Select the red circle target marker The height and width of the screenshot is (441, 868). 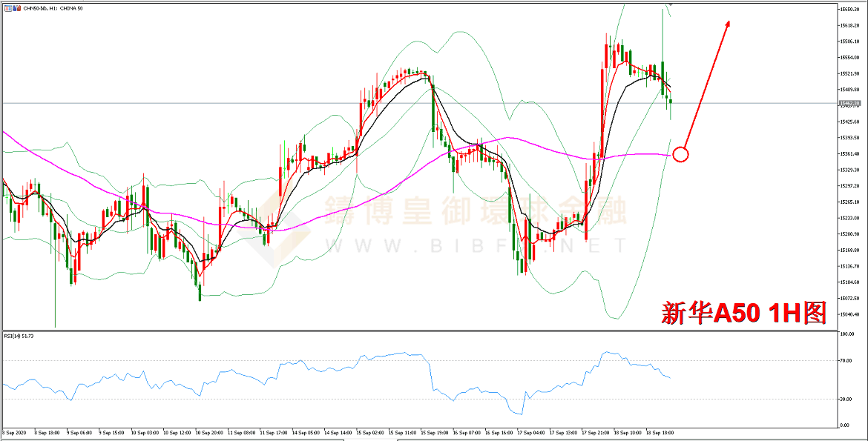pyautogui.click(x=680, y=155)
